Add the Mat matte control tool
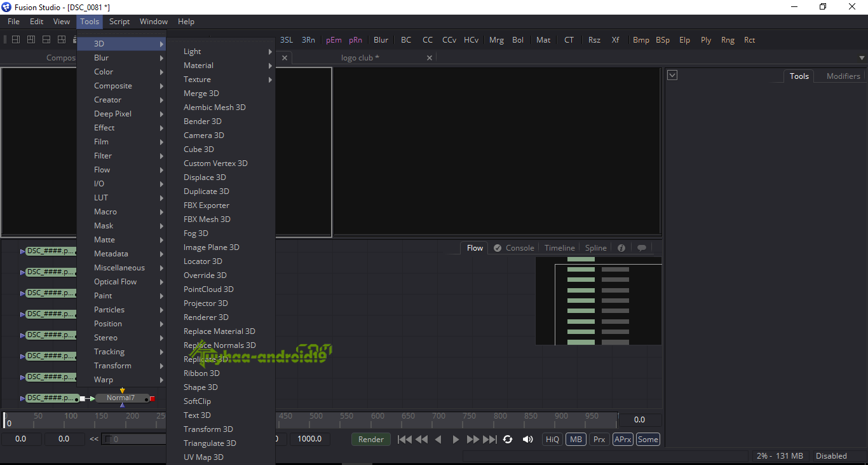Screen dimensions: 868x465 [x=543, y=39]
